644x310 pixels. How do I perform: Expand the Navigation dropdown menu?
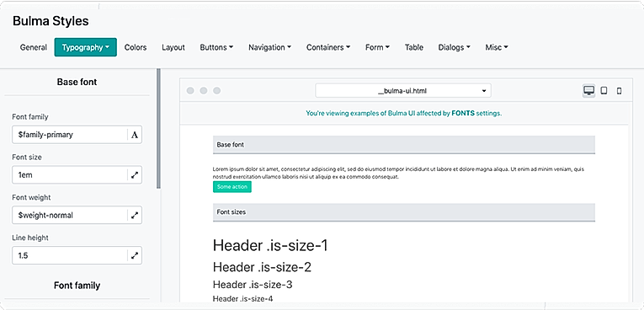pyautogui.click(x=270, y=47)
